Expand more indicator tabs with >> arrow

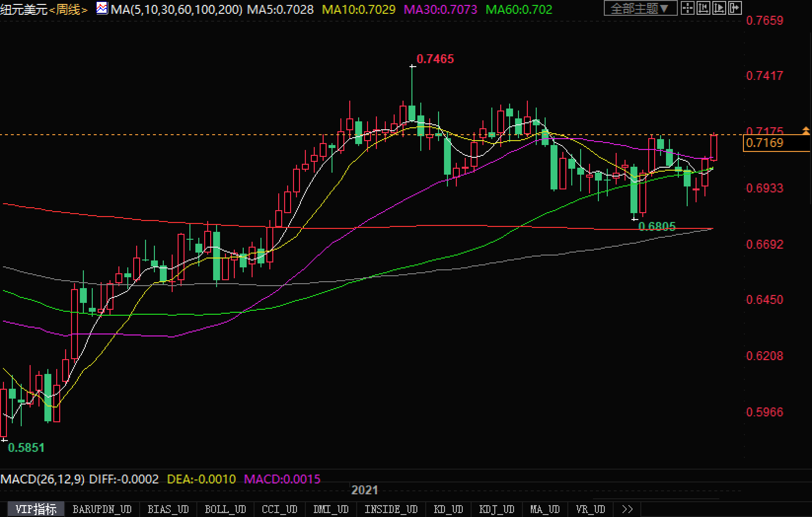point(627,509)
